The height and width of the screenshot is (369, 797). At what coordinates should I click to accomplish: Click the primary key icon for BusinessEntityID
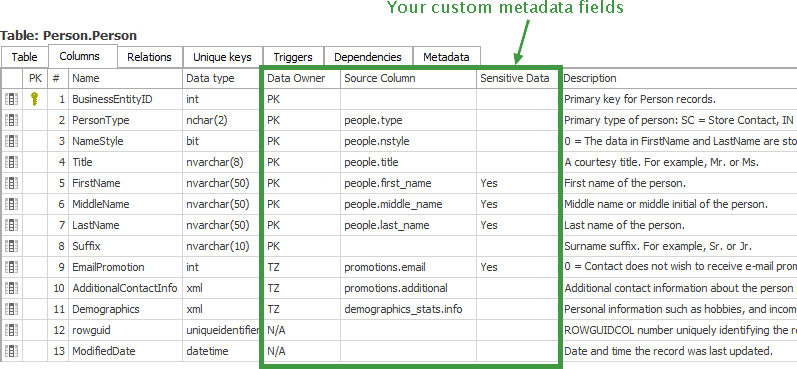(35, 99)
